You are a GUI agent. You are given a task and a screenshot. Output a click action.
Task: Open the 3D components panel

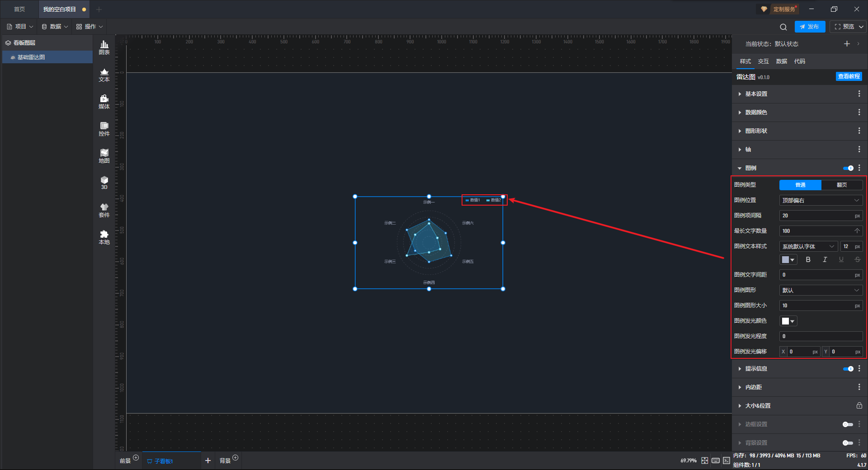point(104,183)
